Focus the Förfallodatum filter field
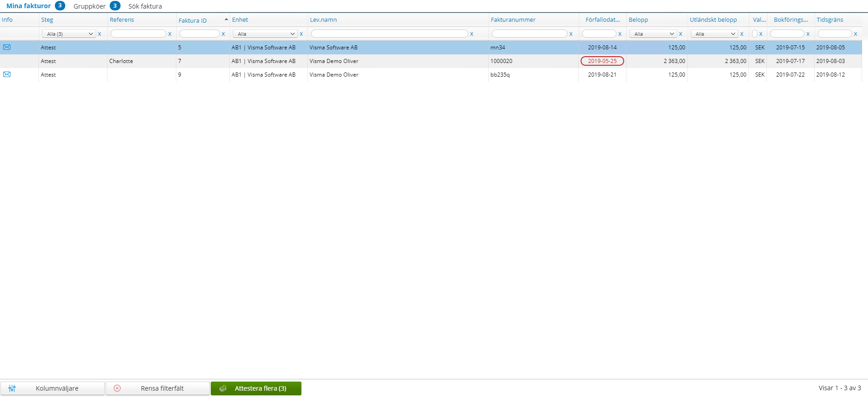 point(599,34)
